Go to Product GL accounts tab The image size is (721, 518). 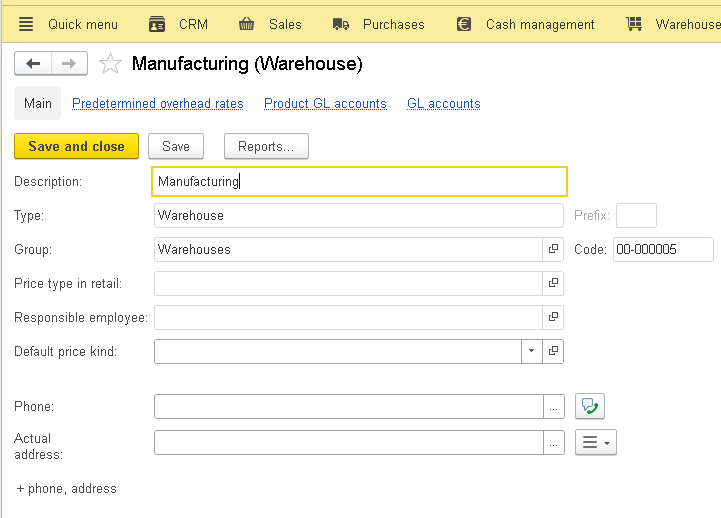tap(325, 104)
